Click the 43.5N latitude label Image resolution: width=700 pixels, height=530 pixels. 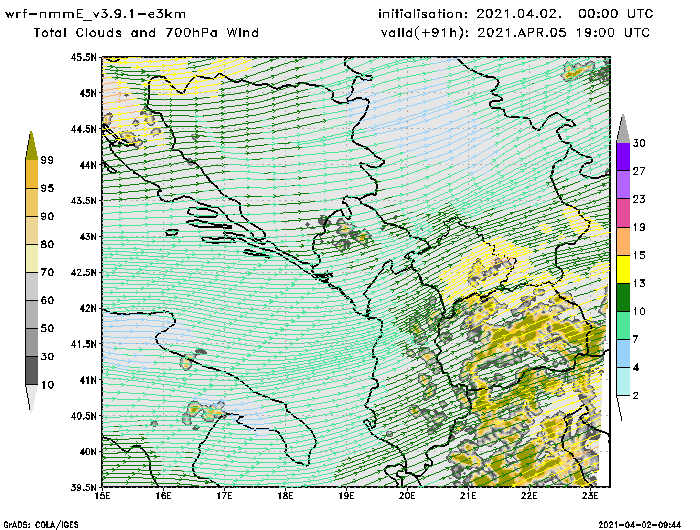click(83, 200)
